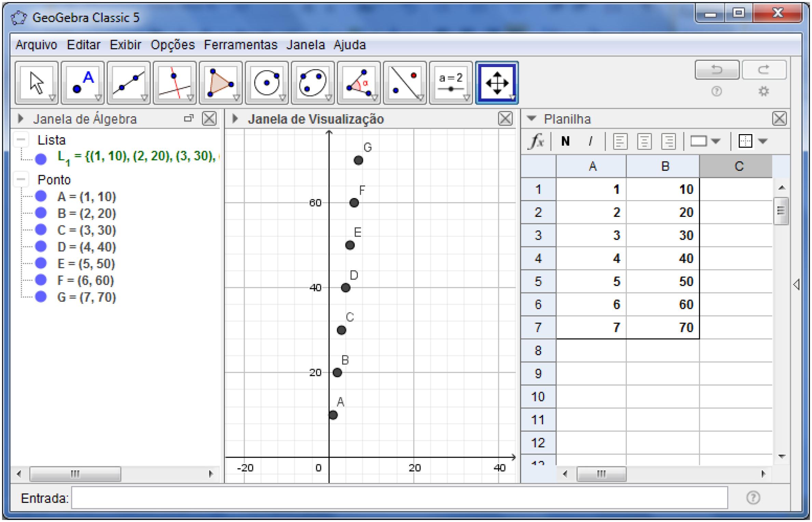Viewport: 812px width, 522px height.
Task: Choose the Line through two points tool
Action: pyautogui.click(x=128, y=83)
